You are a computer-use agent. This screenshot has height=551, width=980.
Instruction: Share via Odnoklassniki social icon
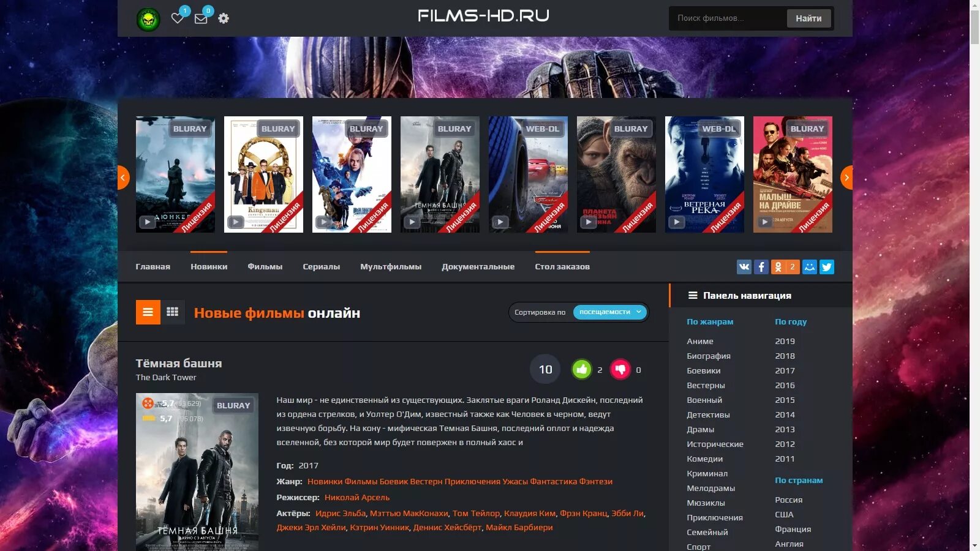coord(785,267)
